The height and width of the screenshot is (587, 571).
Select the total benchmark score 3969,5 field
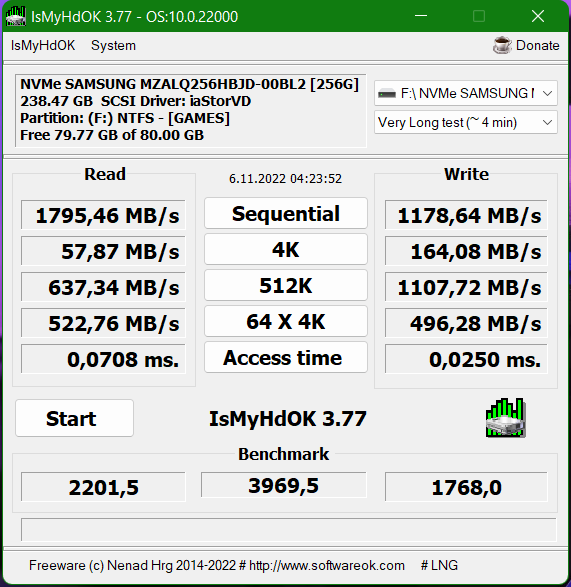(x=283, y=485)
